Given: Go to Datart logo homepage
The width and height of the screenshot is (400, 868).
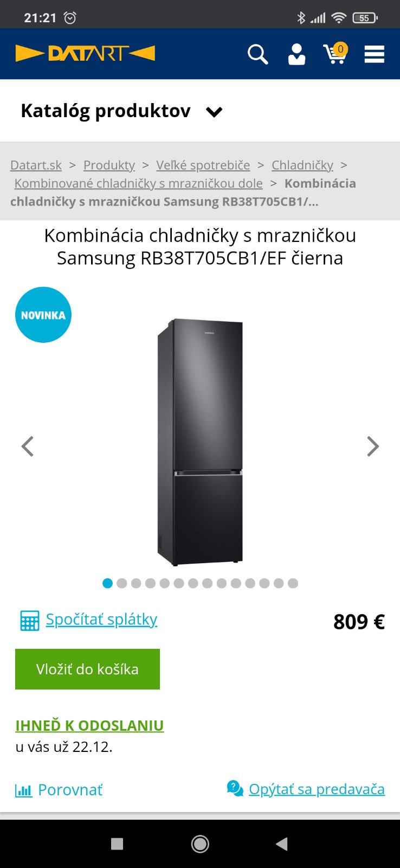Looking at the screenshot, I should click(85, 53).
